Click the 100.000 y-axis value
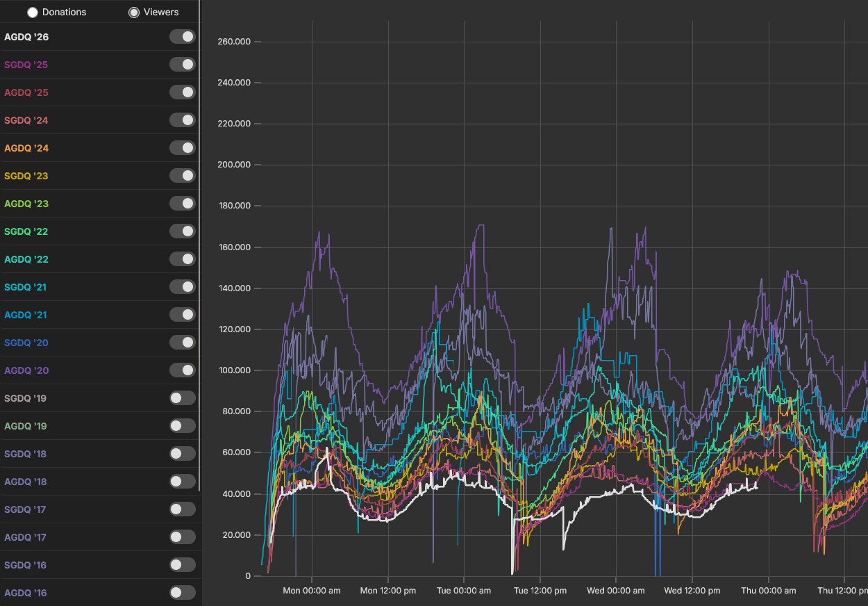 [x=234, y=370]
